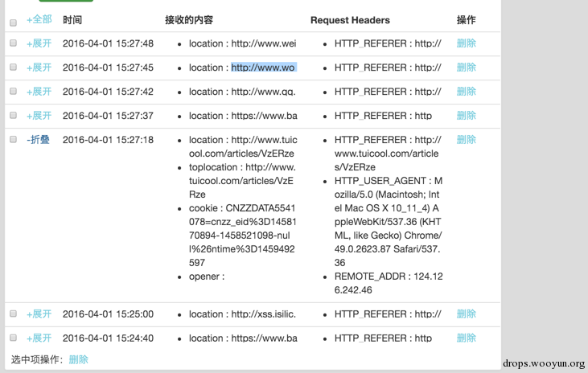
Task: Collapse the 15:27:18 record via -折叠
Action: [x=39, y=140]
